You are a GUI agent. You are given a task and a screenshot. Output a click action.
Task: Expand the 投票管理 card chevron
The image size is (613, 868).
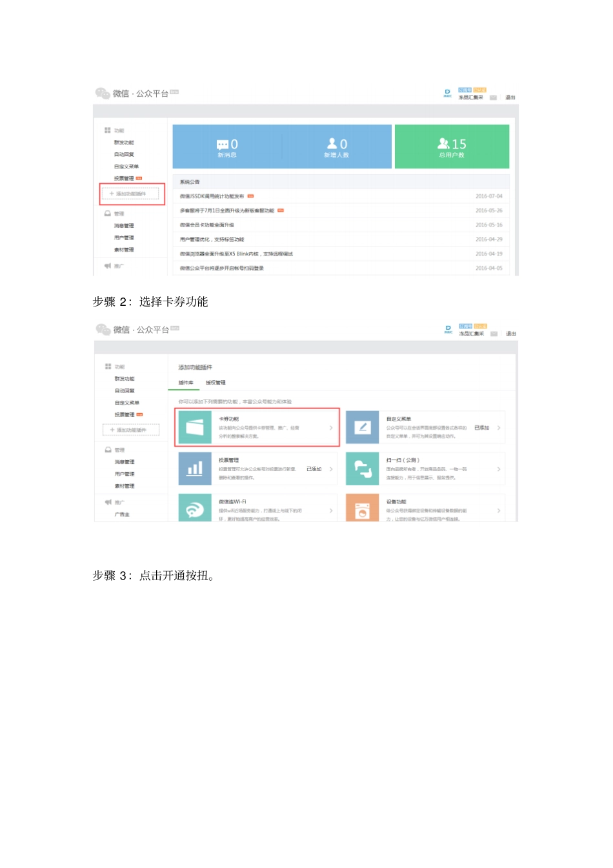tap(331, 469)
